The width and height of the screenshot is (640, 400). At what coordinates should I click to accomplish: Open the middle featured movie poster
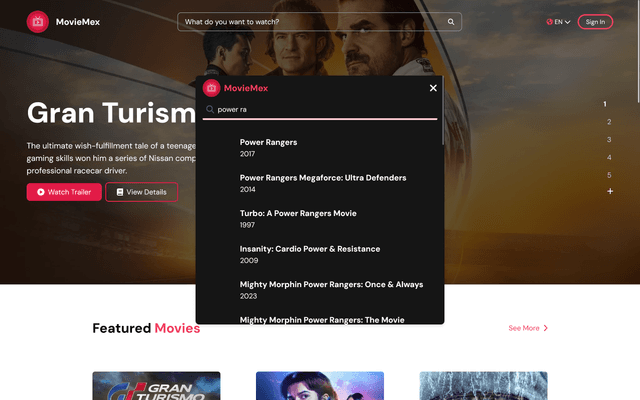320,386
